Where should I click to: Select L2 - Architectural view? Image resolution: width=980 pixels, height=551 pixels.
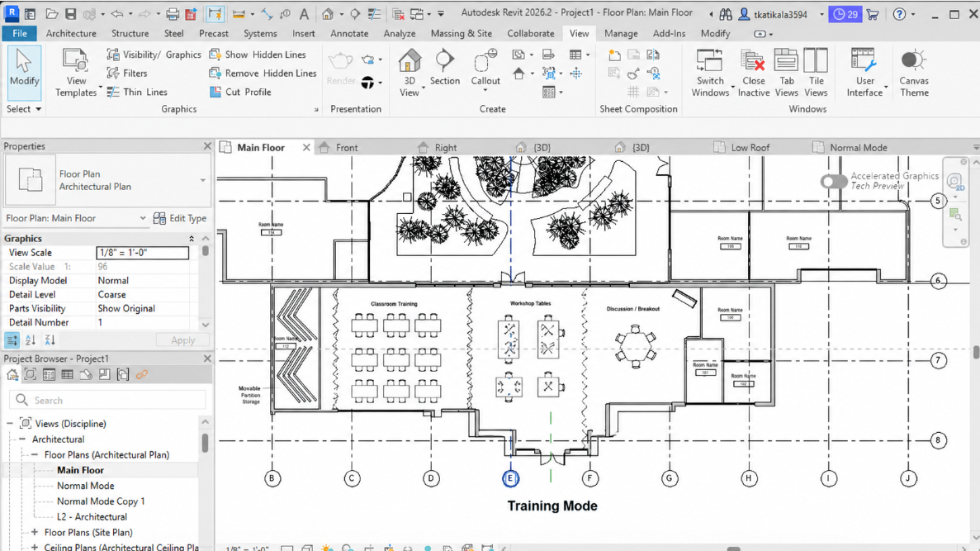[92, 516]
